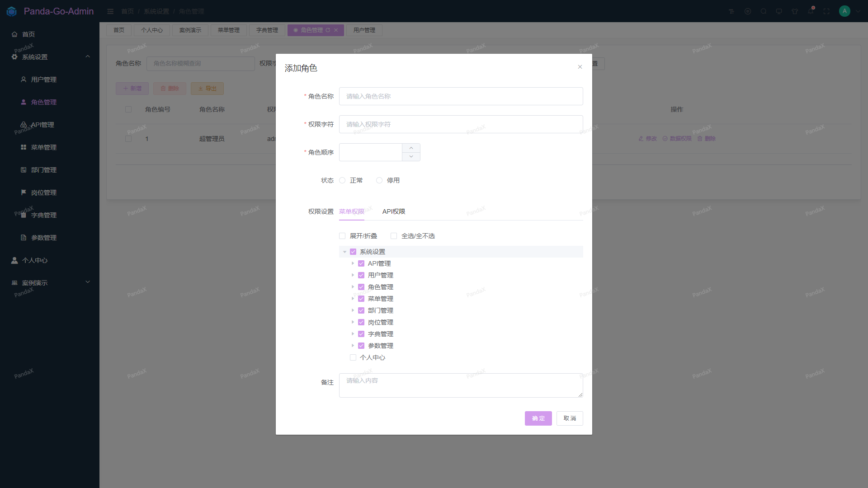Select the 正常 status radio button
This screenshot has width=868, height=488.
coord(342,180)
